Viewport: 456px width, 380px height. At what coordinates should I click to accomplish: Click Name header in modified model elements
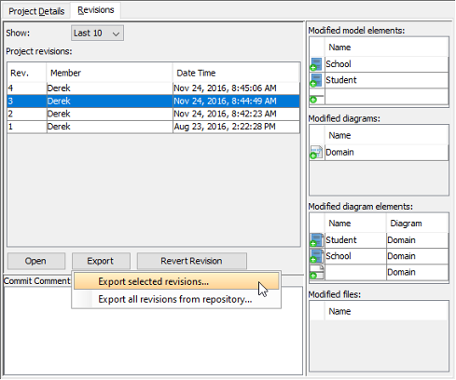[x=387, y=47]
